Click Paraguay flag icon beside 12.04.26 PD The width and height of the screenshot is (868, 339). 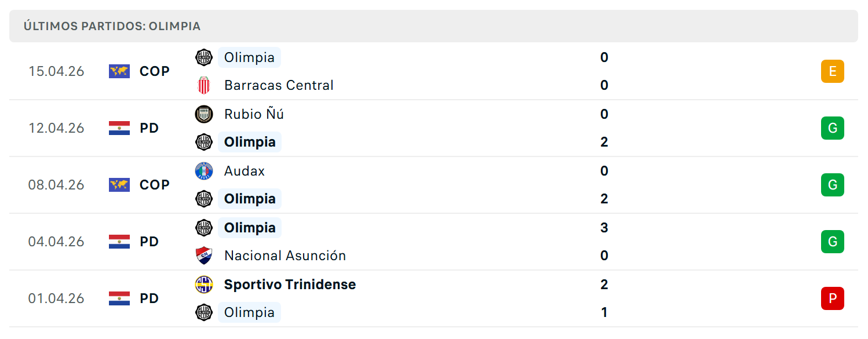119,128
